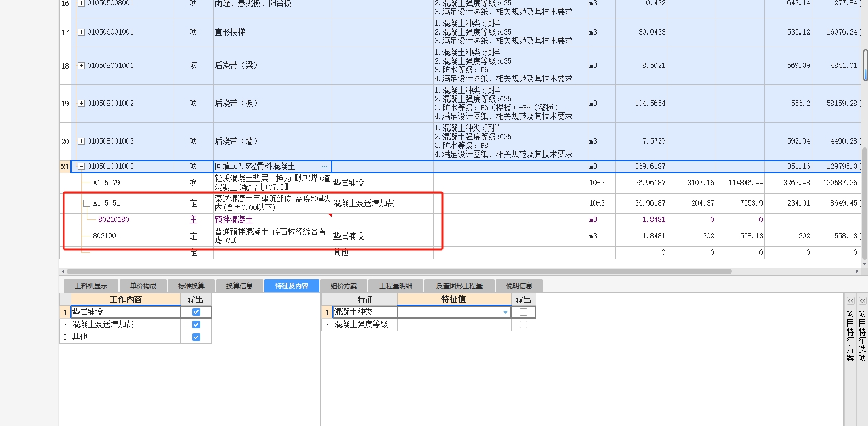Viewport: 868px width, 426px height.
Task: Expand row 17 item 010506001001
Action: click(81, 32)
